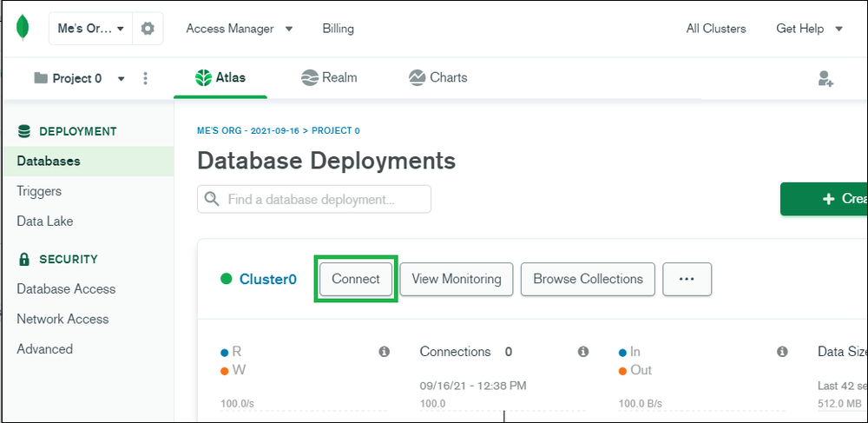Open Me's Org organization dropdown

(91, 29)
